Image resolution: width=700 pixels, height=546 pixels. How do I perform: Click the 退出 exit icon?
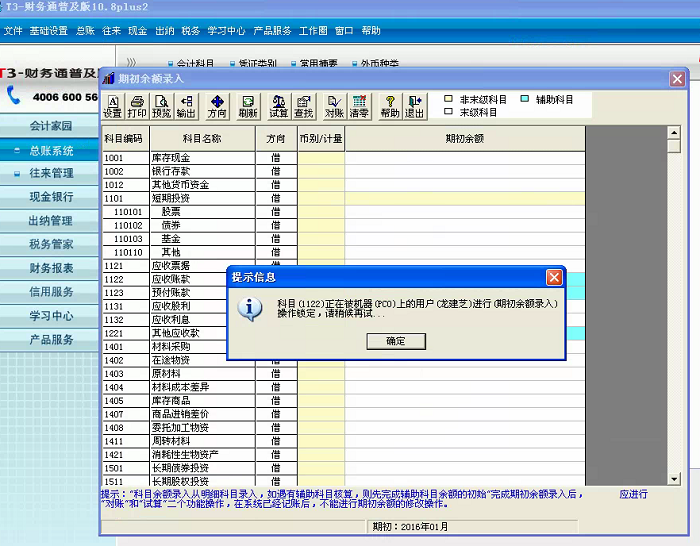[x=414, y=107]
